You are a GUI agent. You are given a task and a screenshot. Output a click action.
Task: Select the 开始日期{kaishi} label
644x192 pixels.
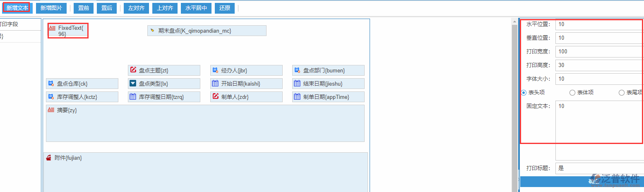tap(240, 84)
